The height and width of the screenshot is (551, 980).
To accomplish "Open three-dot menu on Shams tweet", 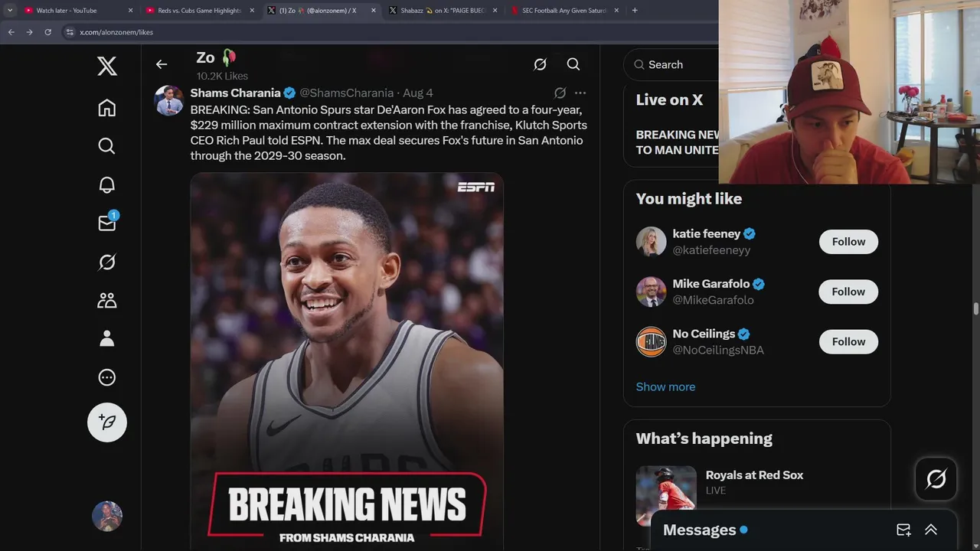I will (580, 93).
